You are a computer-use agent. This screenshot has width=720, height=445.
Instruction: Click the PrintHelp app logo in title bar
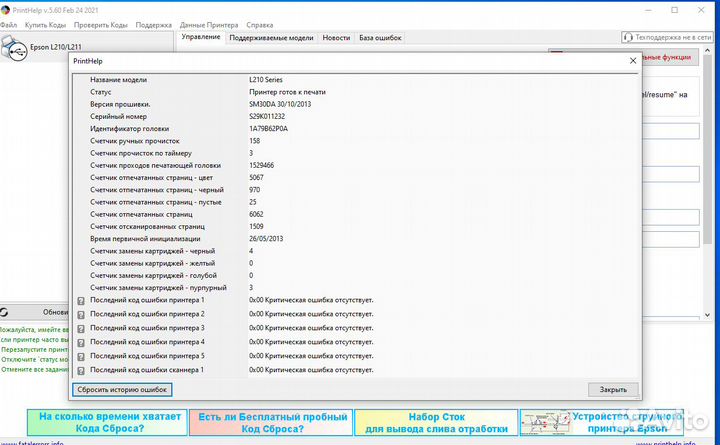click(5, 10)
